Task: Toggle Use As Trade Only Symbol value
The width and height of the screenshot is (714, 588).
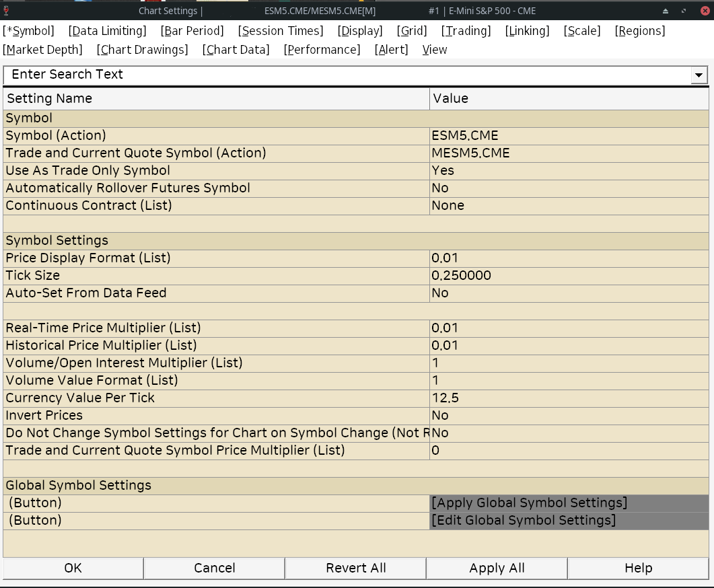Action: (569, 171)
